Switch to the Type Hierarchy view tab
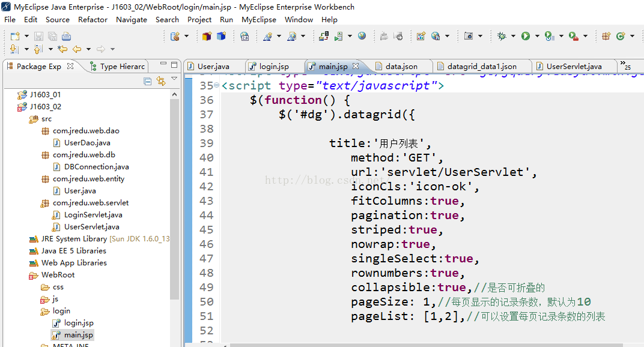The height and width of the screenshot is (347, 644). tap(118, 66)
